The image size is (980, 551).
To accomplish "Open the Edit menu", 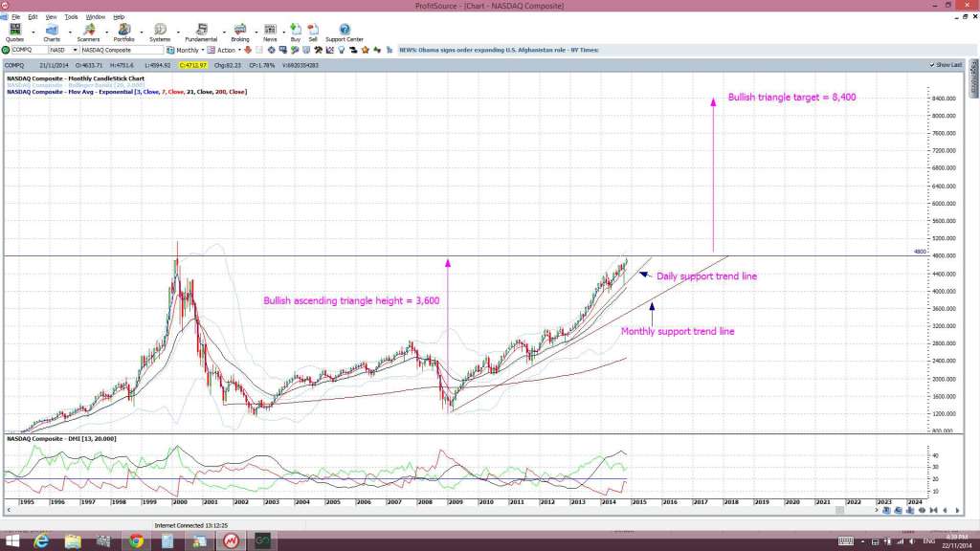I will pos(33,17).
